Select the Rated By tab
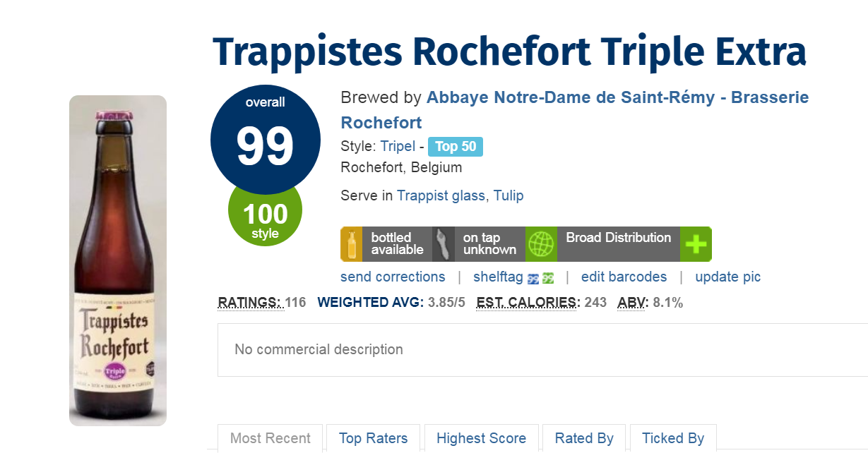This screenshot has height=465, width=868. pyautogui.click(x=584, y=438)
